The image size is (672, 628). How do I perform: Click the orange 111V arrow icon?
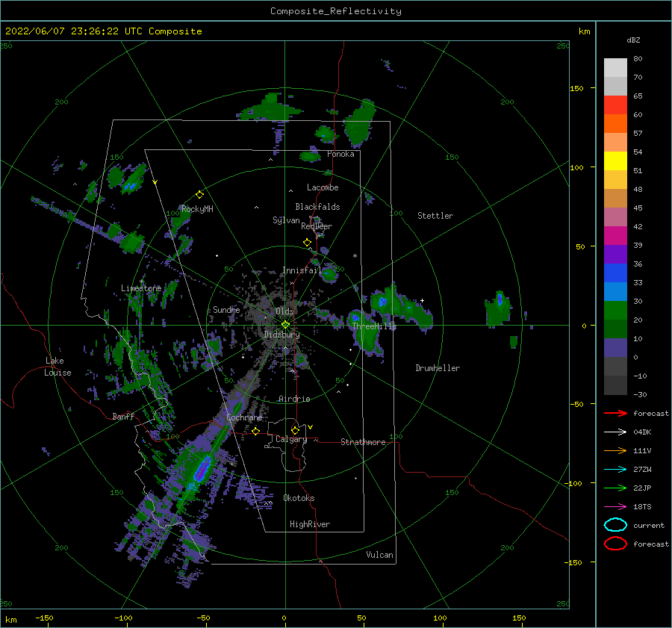(615, 450)
